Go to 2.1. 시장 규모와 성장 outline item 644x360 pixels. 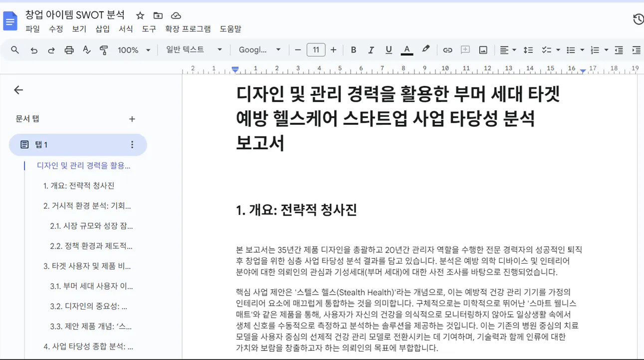[x=91, y=226]
